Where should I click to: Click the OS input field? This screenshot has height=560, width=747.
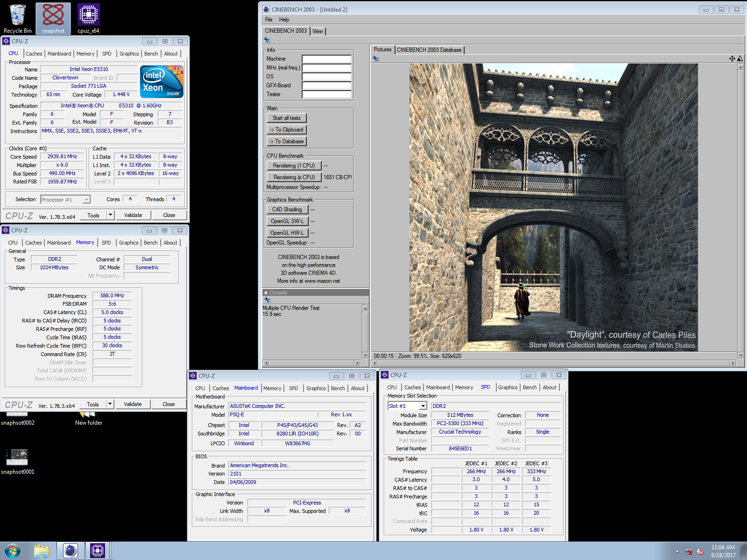326,77
